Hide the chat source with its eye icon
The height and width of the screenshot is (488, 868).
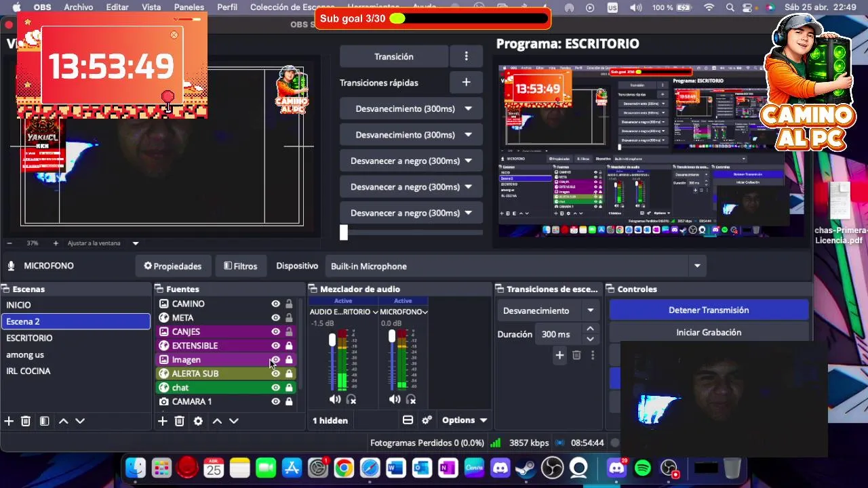(275, 388)
